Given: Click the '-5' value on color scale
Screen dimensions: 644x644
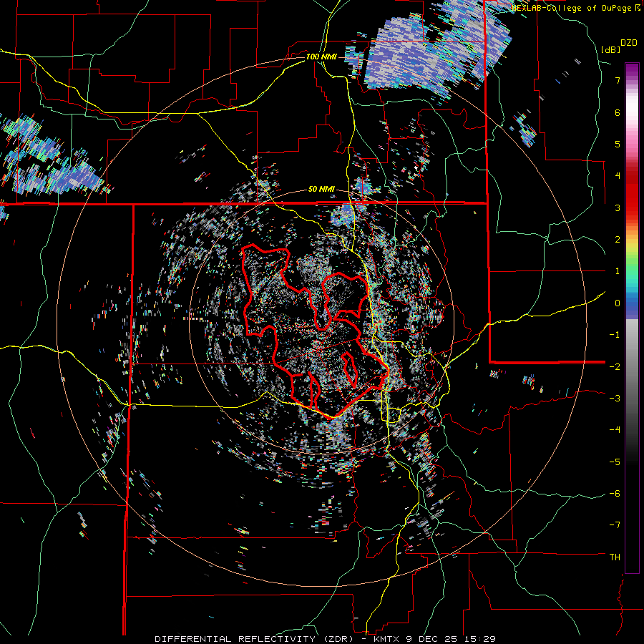Looking at the screenshot, I should [615, 462].
